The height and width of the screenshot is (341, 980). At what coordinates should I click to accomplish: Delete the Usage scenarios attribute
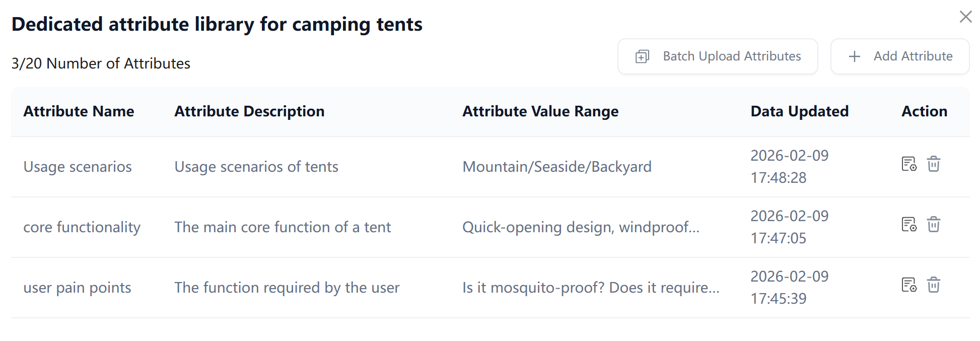pyautogui.click(x=934, y=164)
